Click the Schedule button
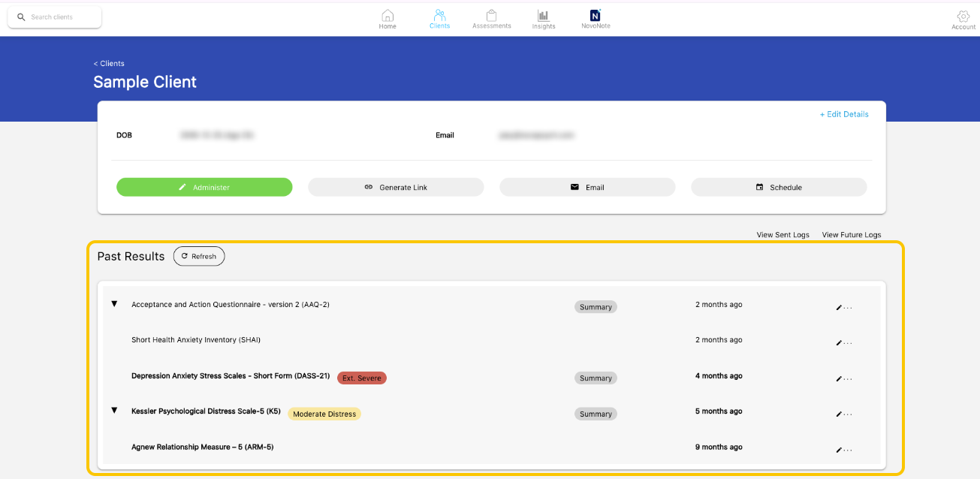The width and height of the screenshot is (980, 479). click(x=779, y=187)
